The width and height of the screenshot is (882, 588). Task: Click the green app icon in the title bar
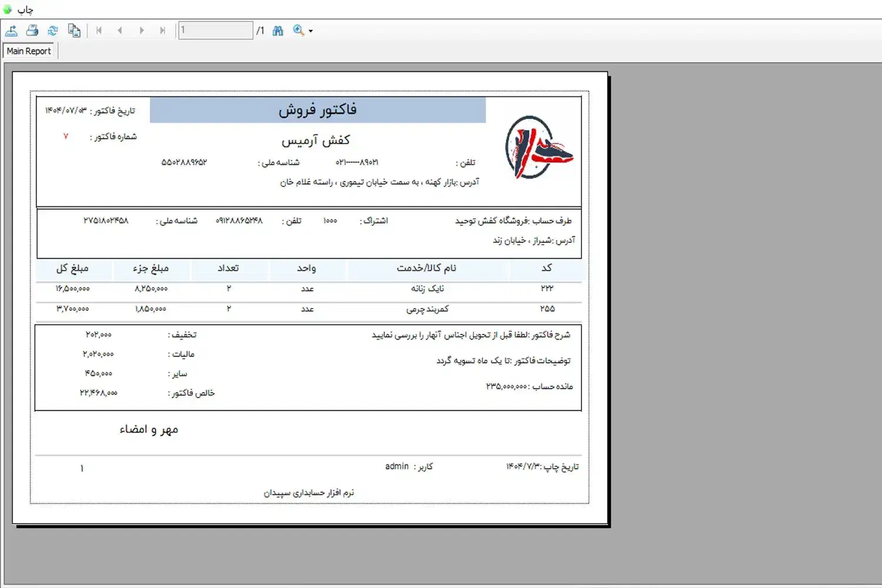[8, 9]
